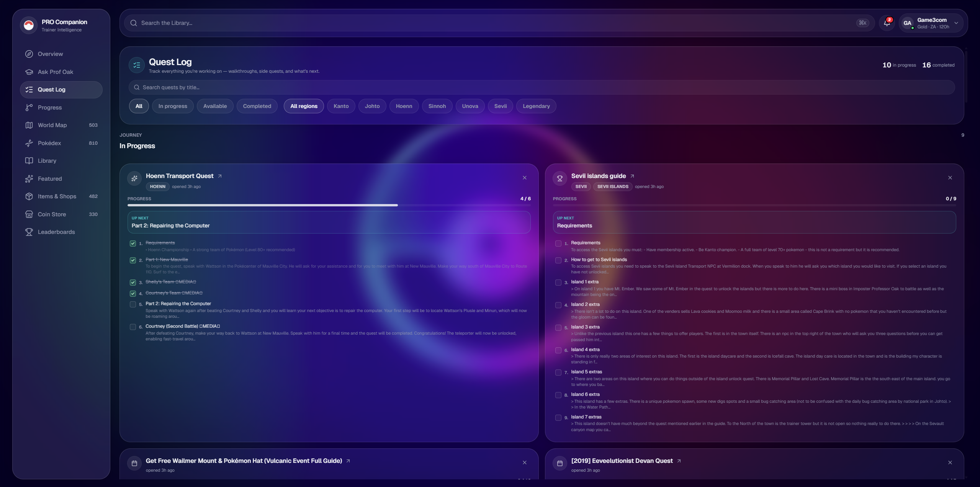Screen dimensions: 980x487
Task: Open Sevii islands guide external link arrow
Action: (x=632, y=176)
